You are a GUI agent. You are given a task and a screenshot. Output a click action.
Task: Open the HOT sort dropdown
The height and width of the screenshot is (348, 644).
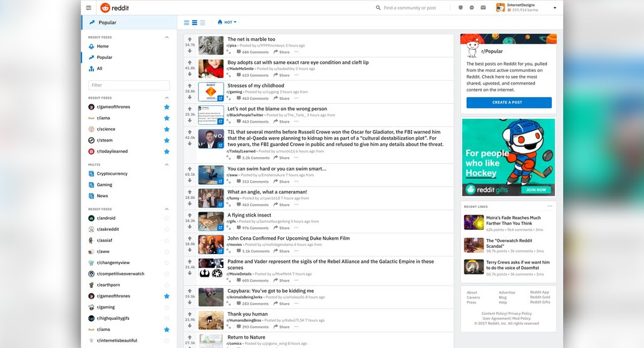coord(227,22)
